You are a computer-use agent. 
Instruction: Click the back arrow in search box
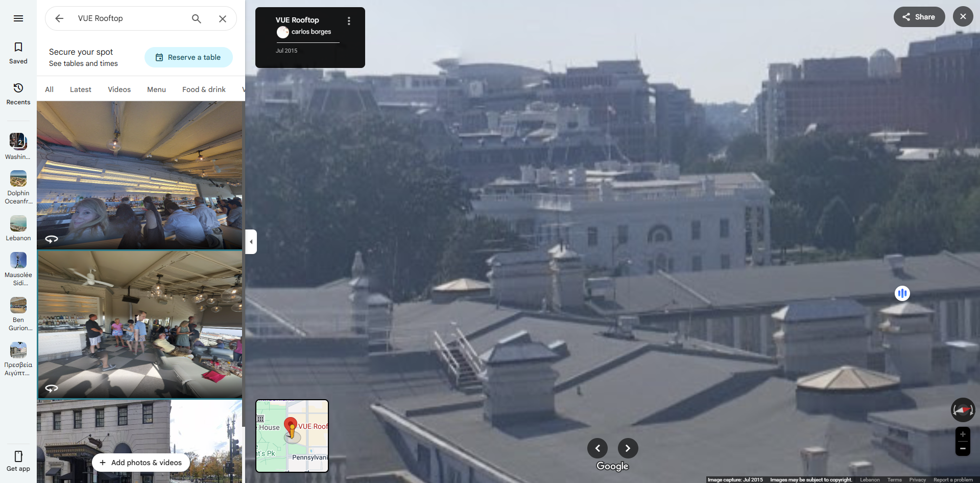click(x=59, y=18)
